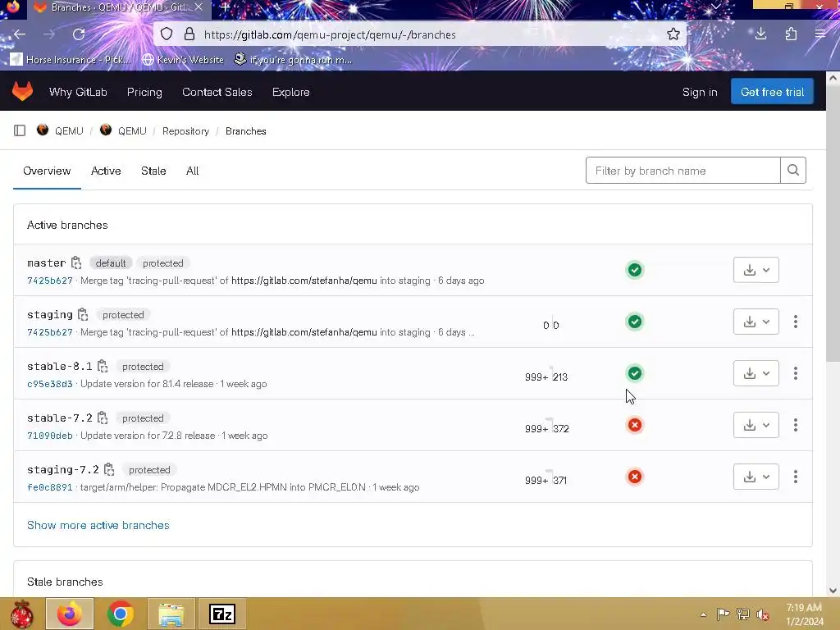Open the stable-8.1 branch

pyautogui.click(x=59, y=366)
